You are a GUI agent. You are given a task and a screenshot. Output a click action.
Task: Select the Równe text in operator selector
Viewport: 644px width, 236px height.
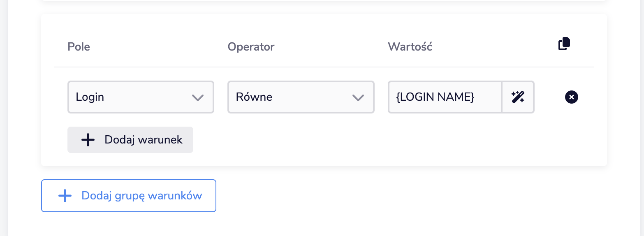(254, 97)
